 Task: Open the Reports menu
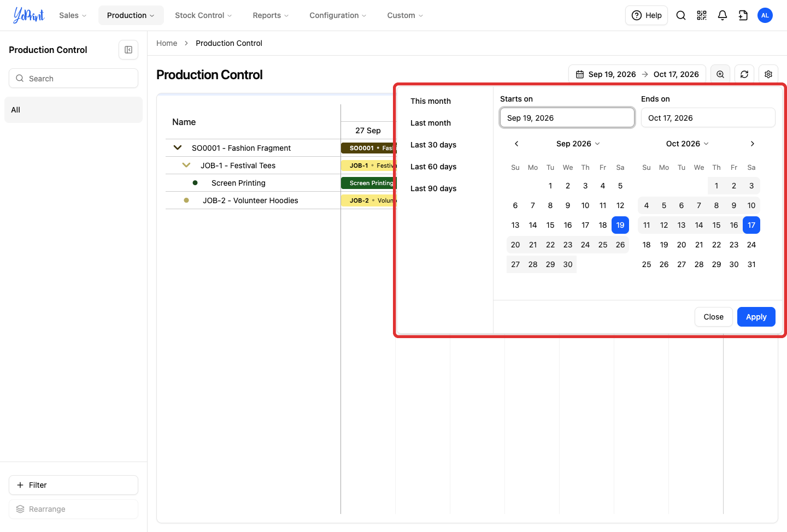(271, 15)
